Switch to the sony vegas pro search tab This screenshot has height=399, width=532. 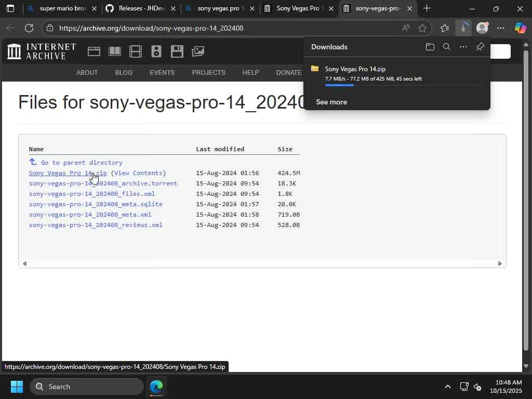tap(220, 8)
